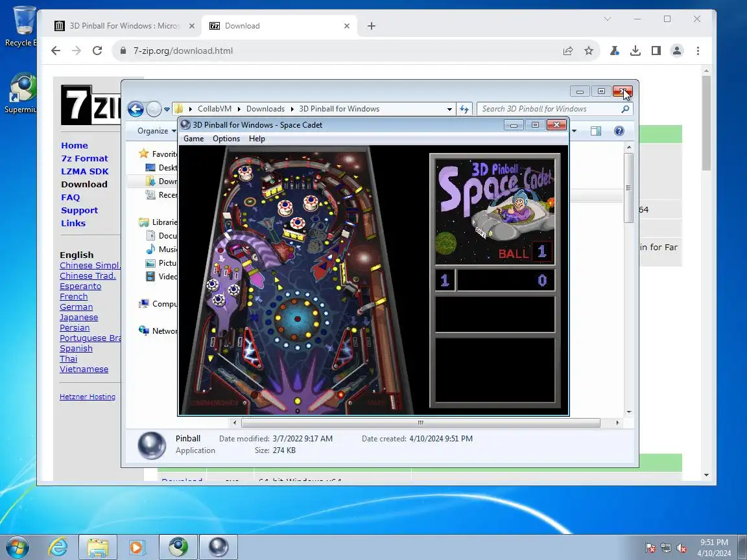Open the 7z Format link
This screenshot has width=747, height=560.
(84, 158)
